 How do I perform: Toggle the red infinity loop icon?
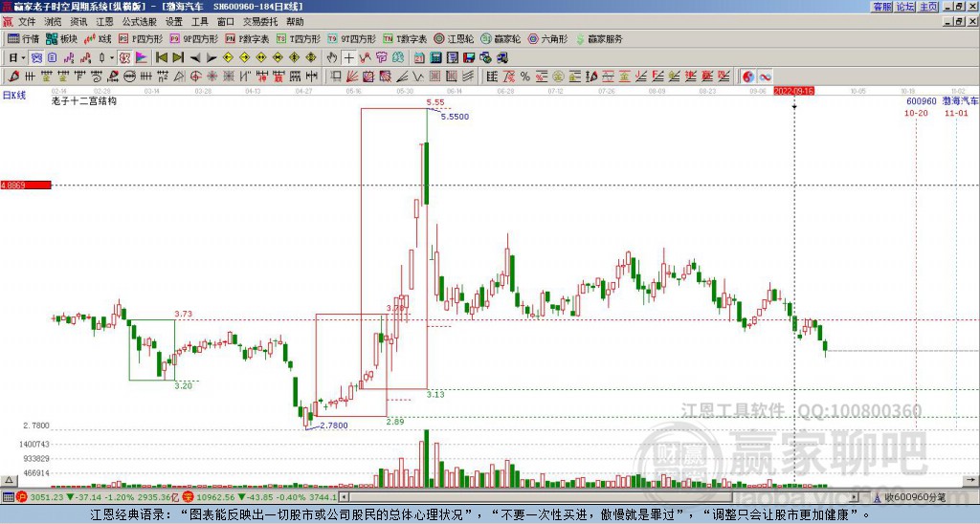pyautogui.click(x=765, y=76)
